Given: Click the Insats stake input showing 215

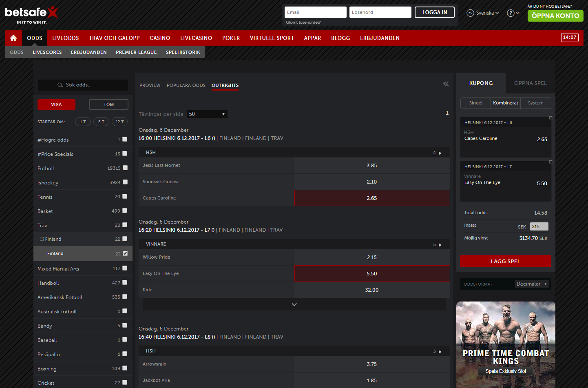Looking at the screenshot, I should (x=539, y=226).
